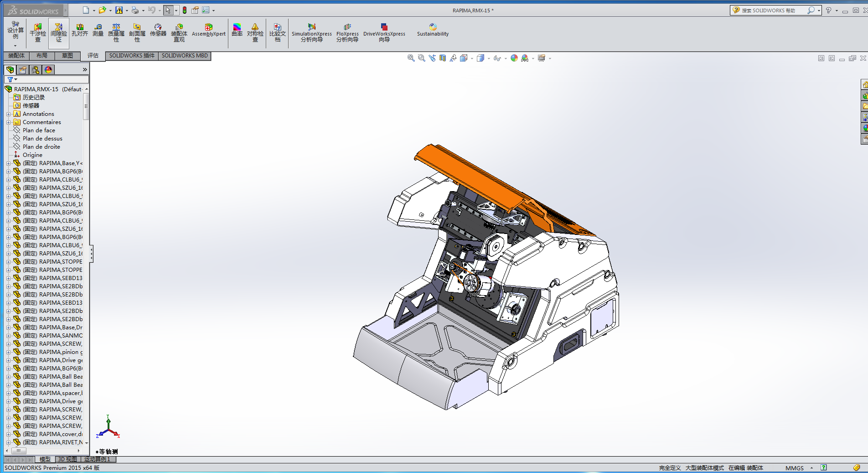The image size is (868, 473).
Task: Select the 测量 measure tool
Action: [x=98, y=31]
